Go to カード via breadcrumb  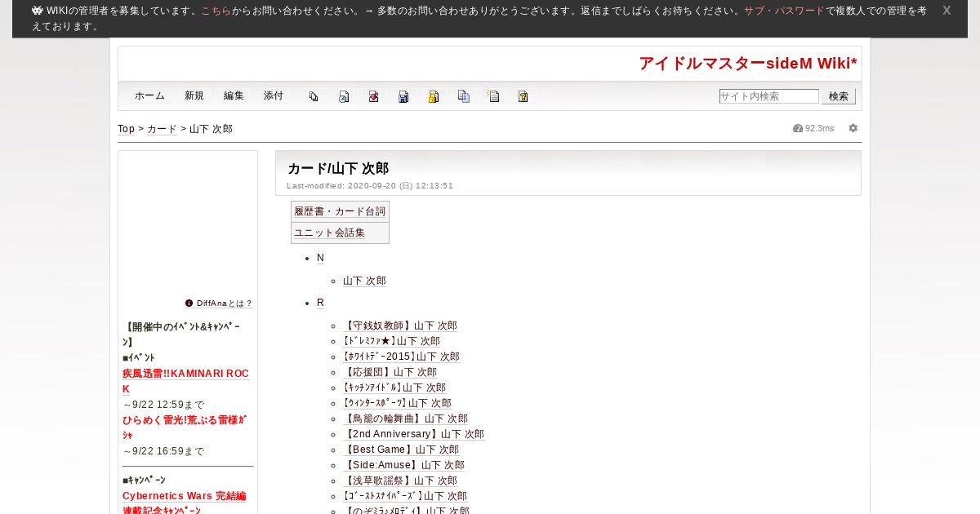click(x=162, y=129)
